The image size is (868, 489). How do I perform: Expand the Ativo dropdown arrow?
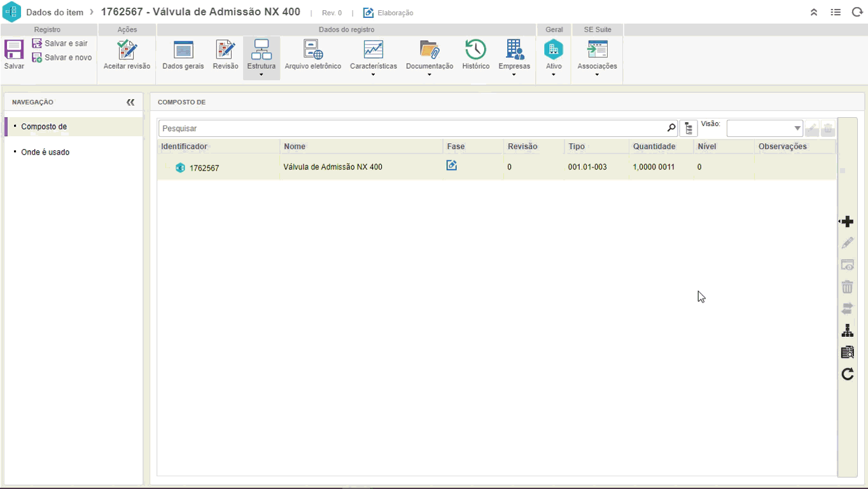(554, 74)
